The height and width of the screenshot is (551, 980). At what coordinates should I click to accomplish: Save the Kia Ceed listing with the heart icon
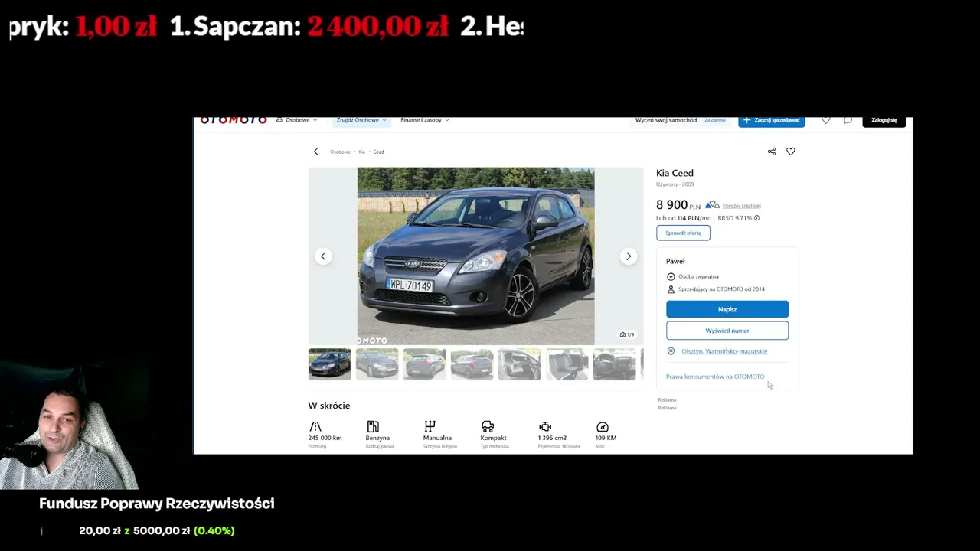[791, 152]
